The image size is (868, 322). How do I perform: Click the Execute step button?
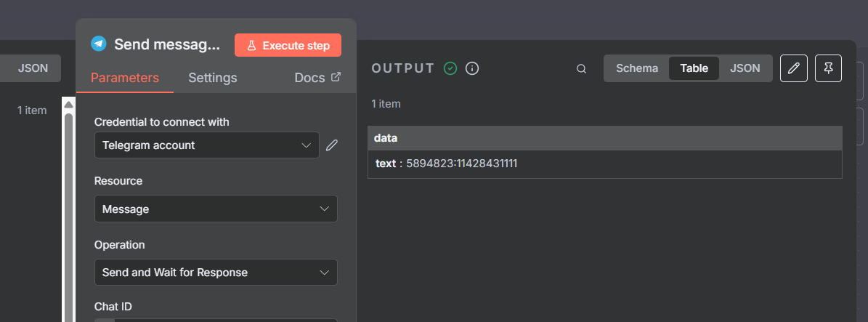tap(288, 46)
